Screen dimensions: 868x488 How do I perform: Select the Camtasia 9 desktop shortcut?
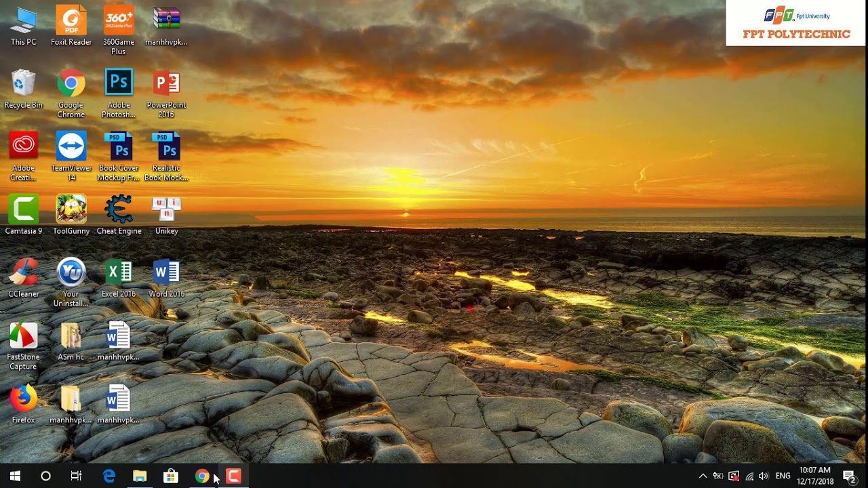(x=23, y=216)
